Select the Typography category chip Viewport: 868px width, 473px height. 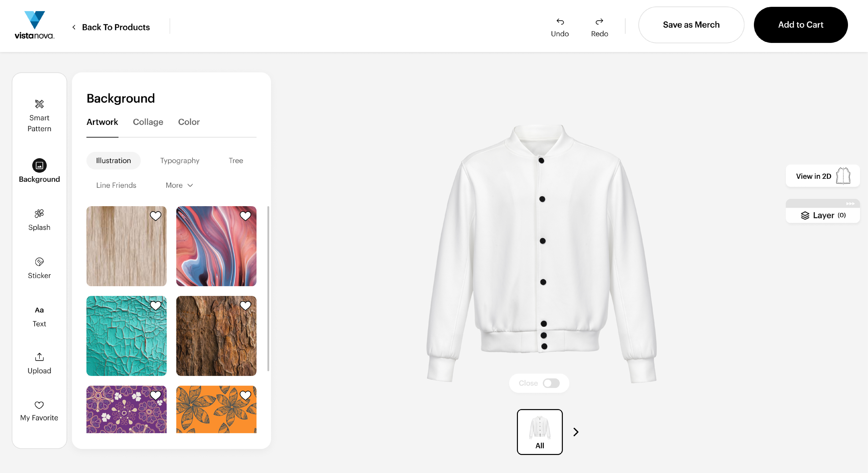[x=180, y=161]
